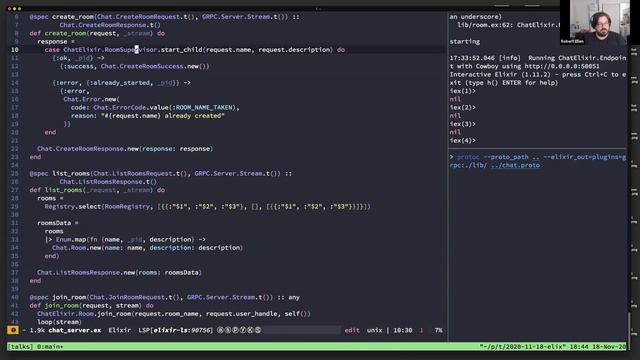640x360 pixels.
Task: Click the 18:44 18-Nov-20 tmux clock
Action: pos(597,347)
